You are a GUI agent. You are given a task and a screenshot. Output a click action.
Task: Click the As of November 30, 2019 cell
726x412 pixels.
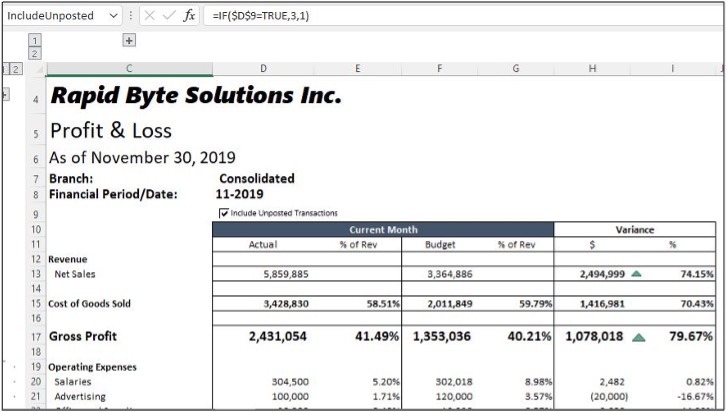click(x=142, y=158)
